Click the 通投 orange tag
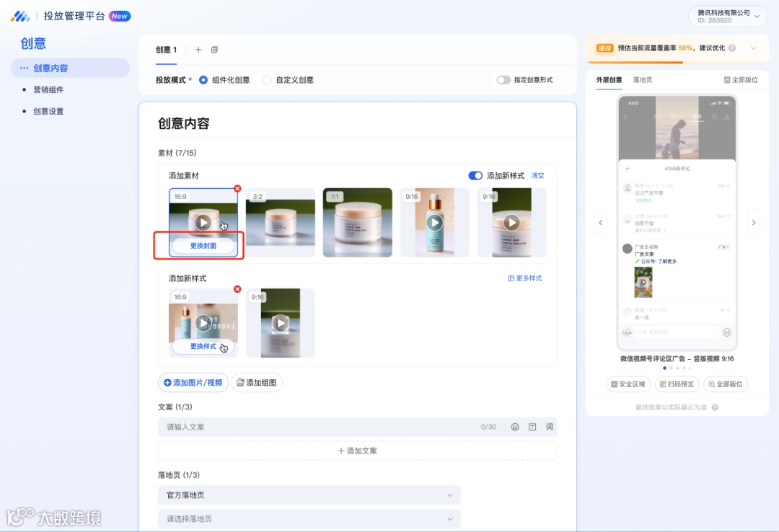This screenshot has height=532, width=779. pyautogui.click(x=604, y=48)
